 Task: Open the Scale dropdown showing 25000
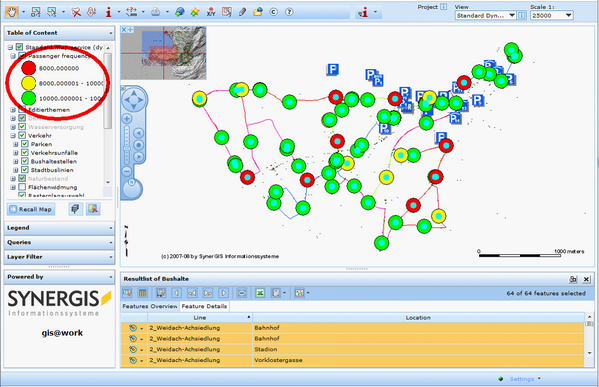coord(552,15)
